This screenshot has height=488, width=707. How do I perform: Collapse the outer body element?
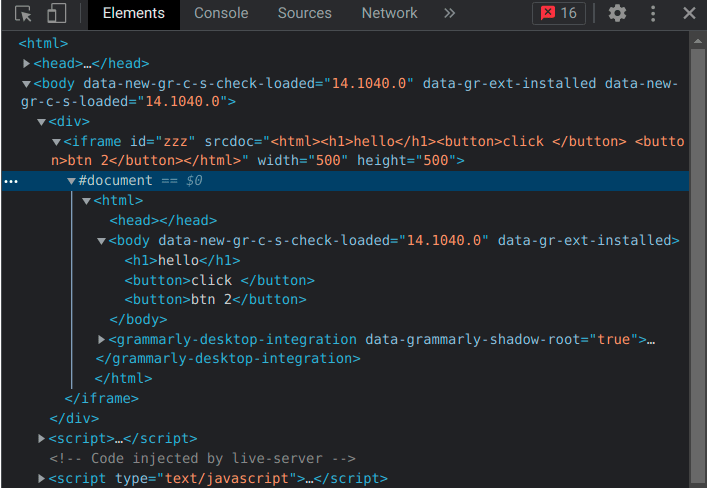pos(26,84)
